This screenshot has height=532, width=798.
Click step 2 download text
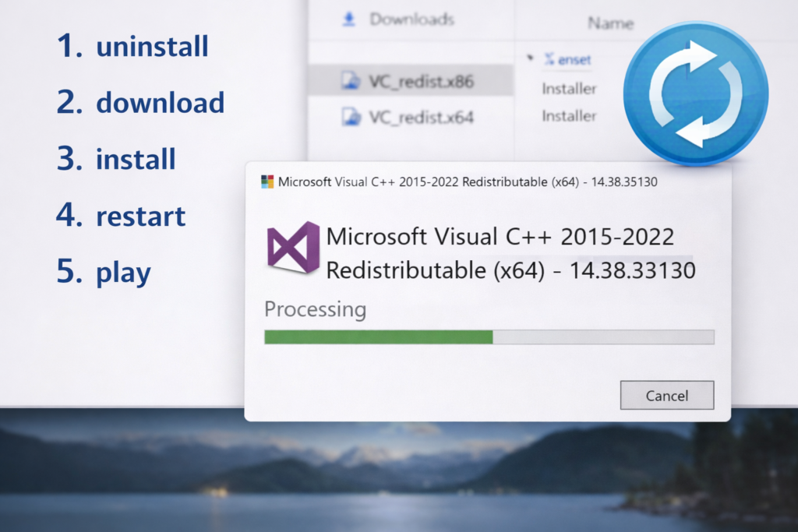tap(160, 103)
